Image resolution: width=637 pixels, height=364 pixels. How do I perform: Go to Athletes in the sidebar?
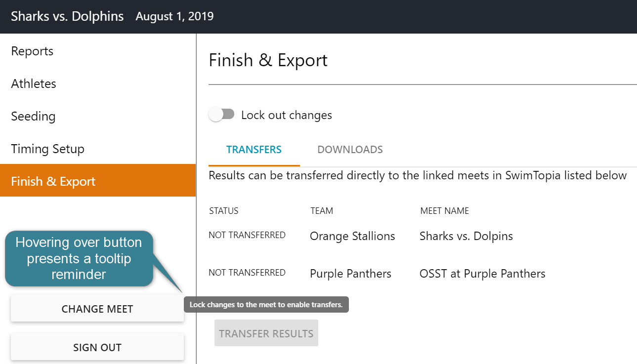34,84
